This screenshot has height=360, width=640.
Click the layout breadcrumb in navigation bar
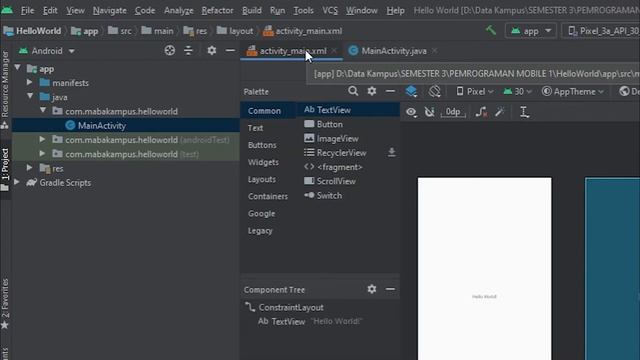pos(235,31)
